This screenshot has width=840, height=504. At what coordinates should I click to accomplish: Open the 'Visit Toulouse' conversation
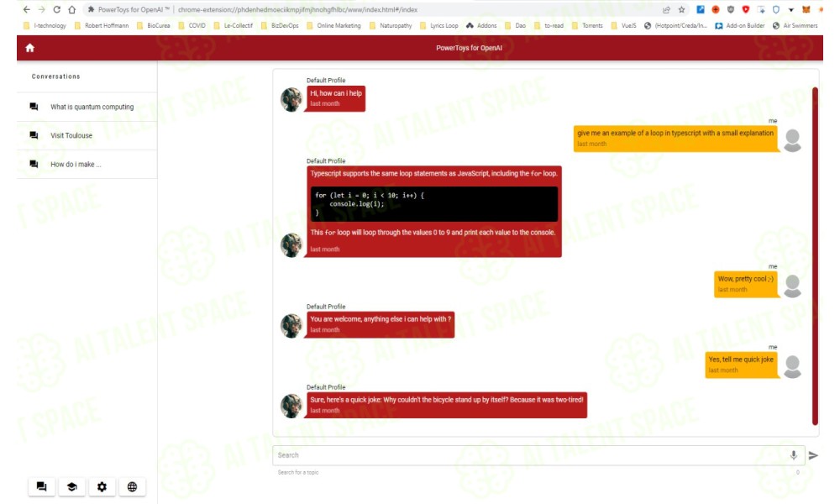[x=87, y=135]
